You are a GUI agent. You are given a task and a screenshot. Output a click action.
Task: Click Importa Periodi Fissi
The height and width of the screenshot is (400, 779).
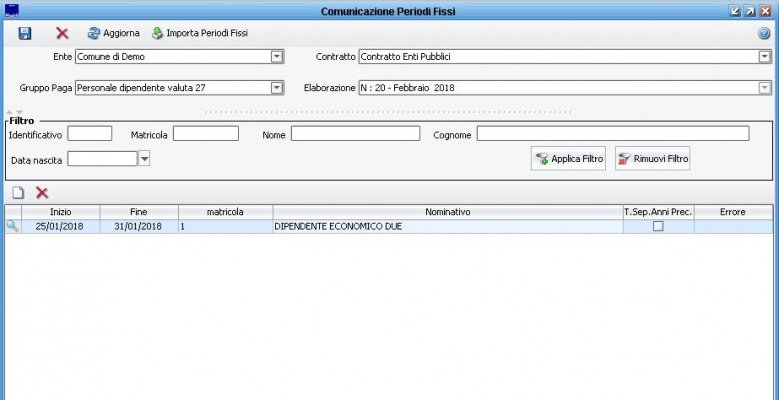[200, 33]
